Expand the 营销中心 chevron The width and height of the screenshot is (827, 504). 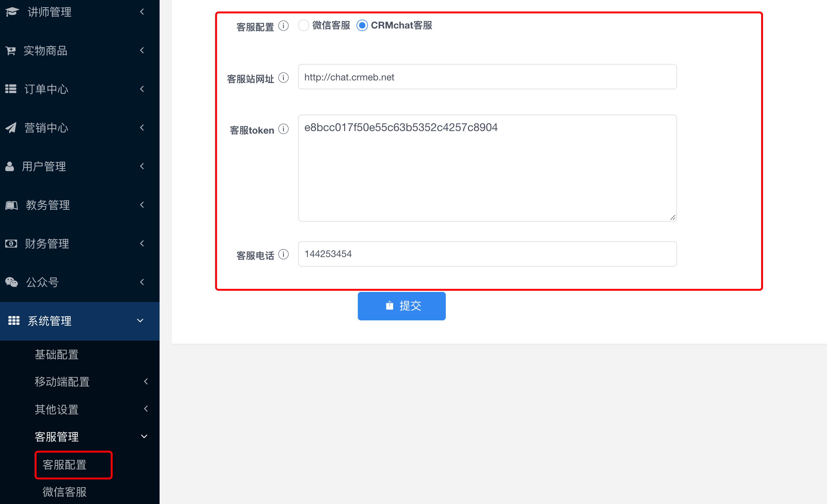(142, 128)
